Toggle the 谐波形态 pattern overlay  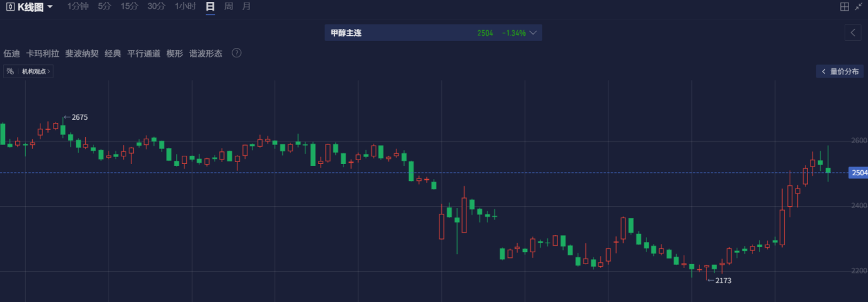tap(206, 54)
